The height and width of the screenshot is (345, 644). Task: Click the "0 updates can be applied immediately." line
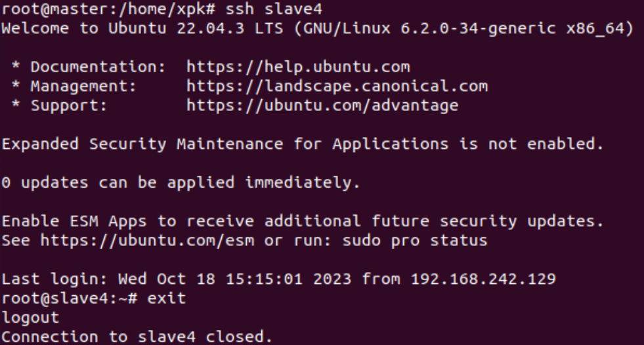coord(181,183)
